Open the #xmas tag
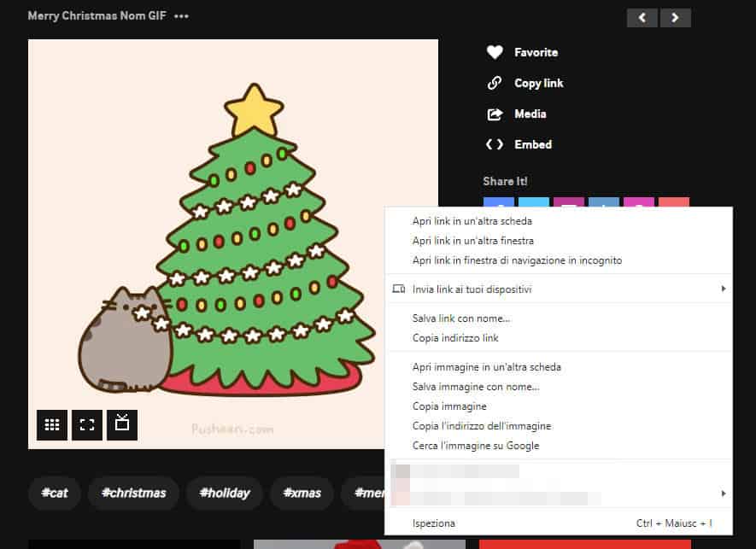Screen dimensions: 756x549 302,494
